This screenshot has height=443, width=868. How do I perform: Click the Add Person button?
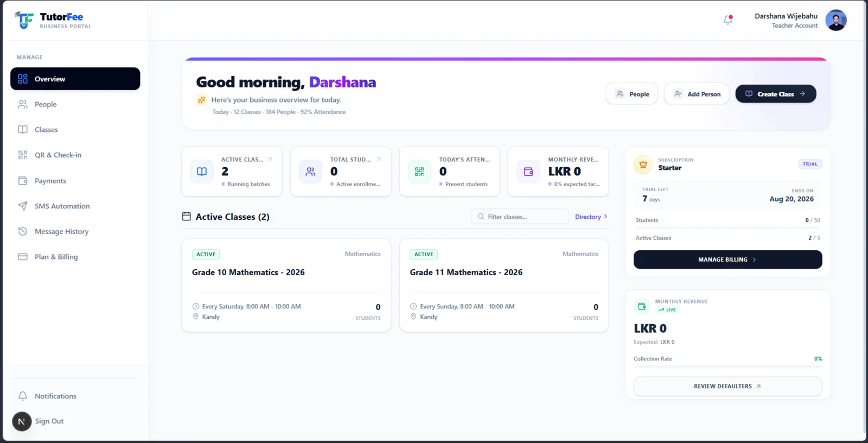[697, 94]
